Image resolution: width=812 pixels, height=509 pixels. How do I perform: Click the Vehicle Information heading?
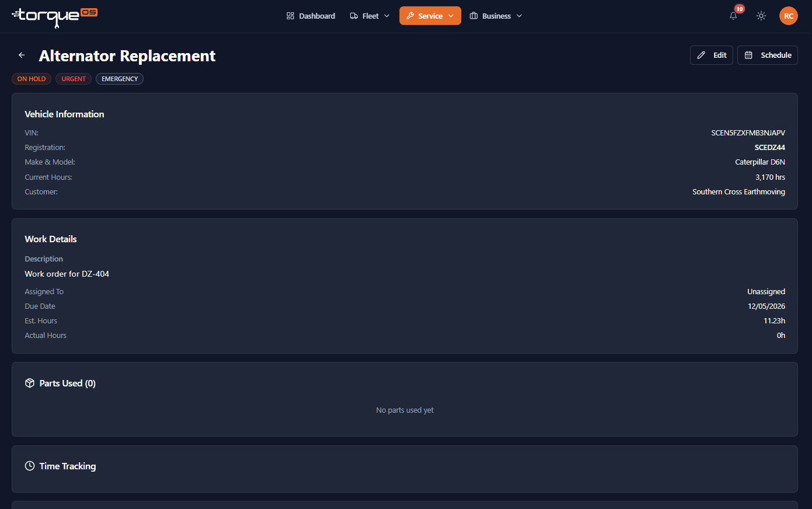[64, 114]
